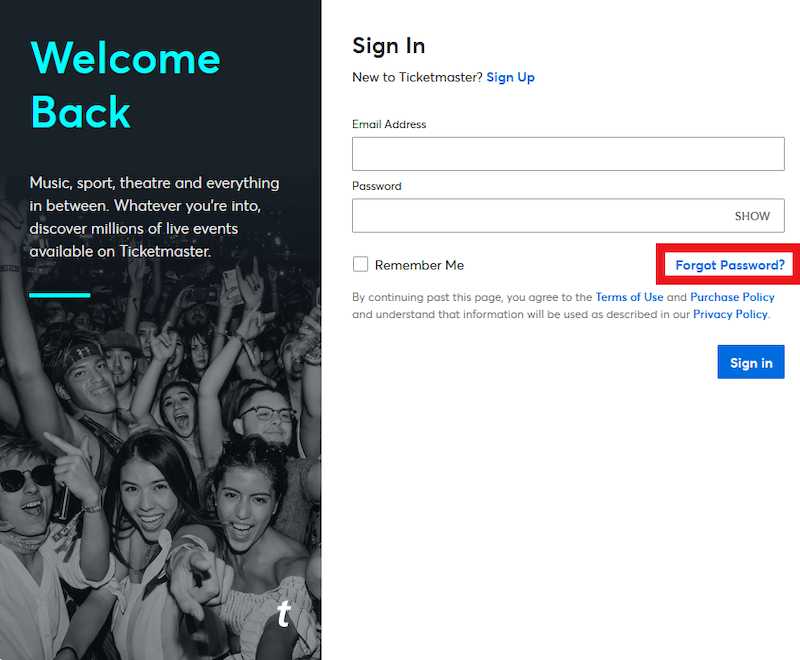Open the Purchase Policy link
Screen dimensions: 800x660
coord(732,297)
